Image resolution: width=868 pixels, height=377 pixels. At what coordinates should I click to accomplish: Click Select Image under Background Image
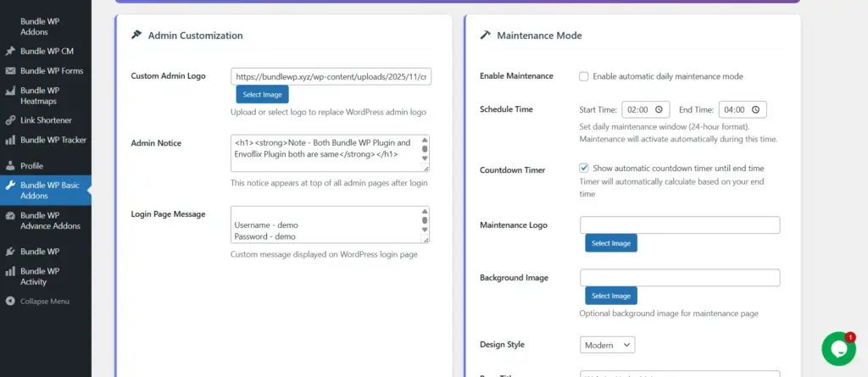(x=611, y=296)
